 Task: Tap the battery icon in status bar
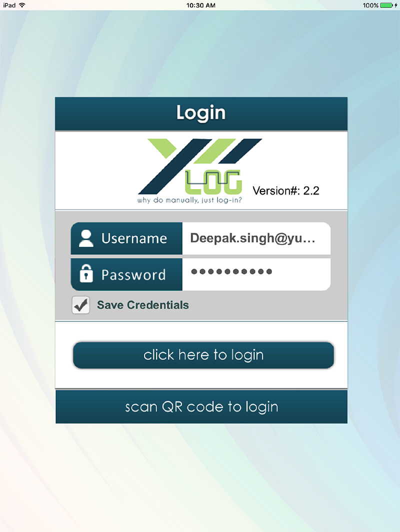[386, 5]
